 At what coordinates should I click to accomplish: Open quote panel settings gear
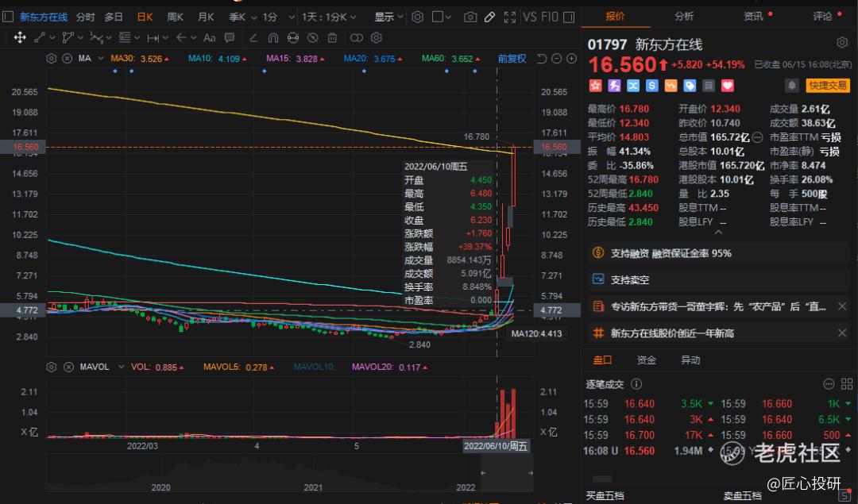[x=842, y=43]
